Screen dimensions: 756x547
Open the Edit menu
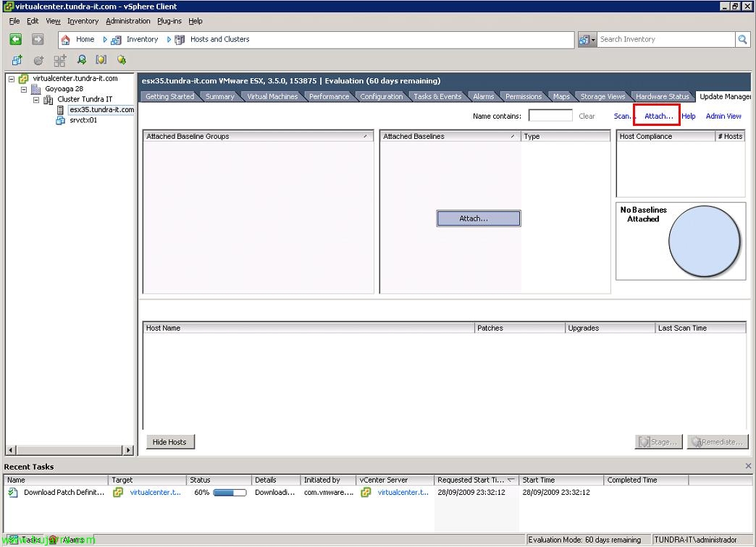pyautogui.click(x=33, y=21)
